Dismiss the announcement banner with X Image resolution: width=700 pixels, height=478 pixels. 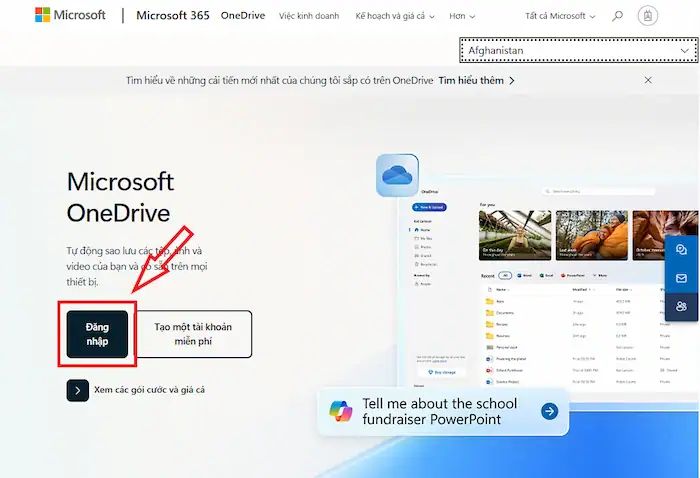[648, 80]
